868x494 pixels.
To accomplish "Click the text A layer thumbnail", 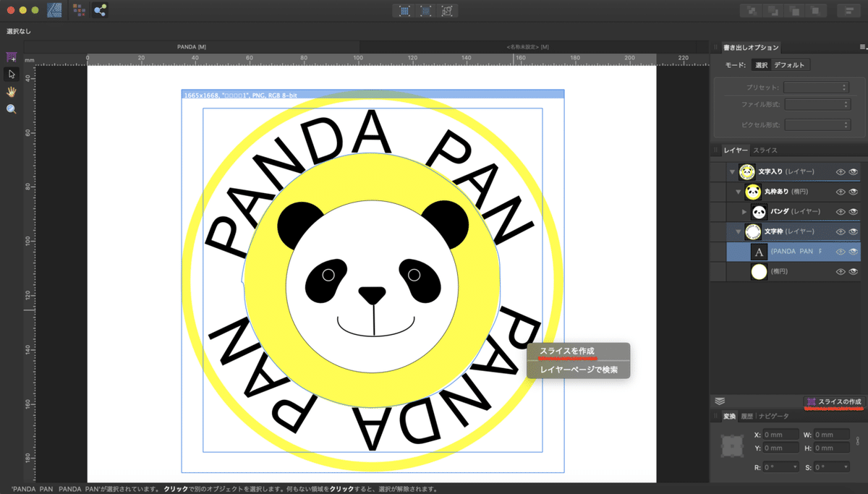I will [759, 252].
